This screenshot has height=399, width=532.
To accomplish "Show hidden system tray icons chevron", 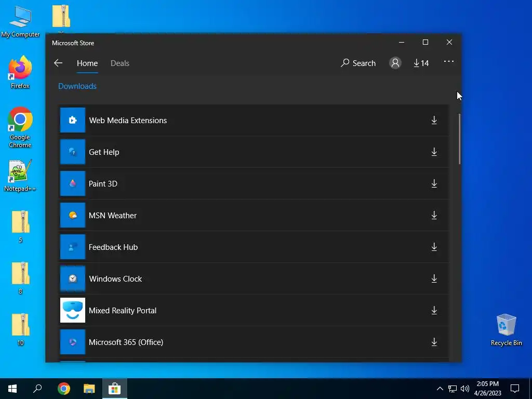I will [x=440, y=389].
